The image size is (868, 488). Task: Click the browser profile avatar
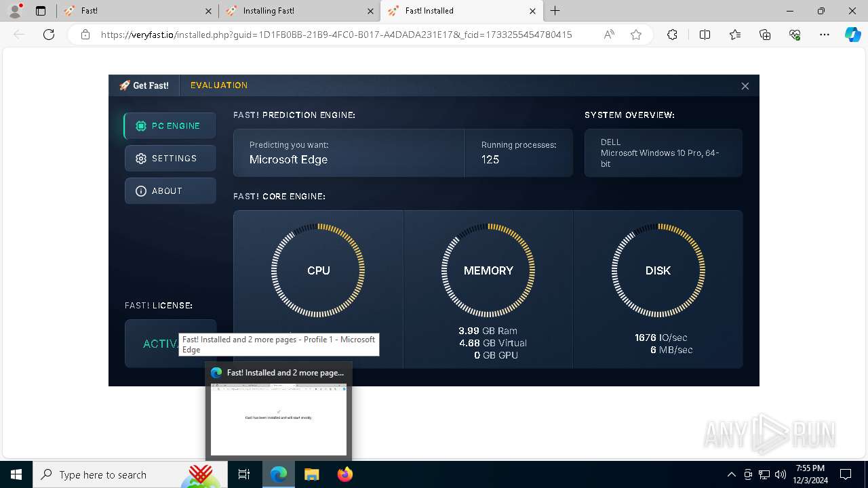click(x=15, y=11)
